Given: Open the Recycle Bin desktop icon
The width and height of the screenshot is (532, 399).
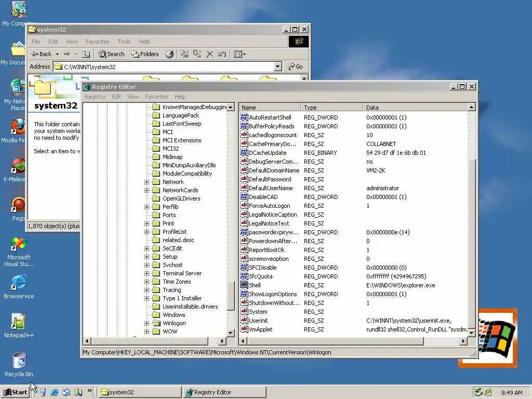Looking at the screenshot, I should point(19,365).
